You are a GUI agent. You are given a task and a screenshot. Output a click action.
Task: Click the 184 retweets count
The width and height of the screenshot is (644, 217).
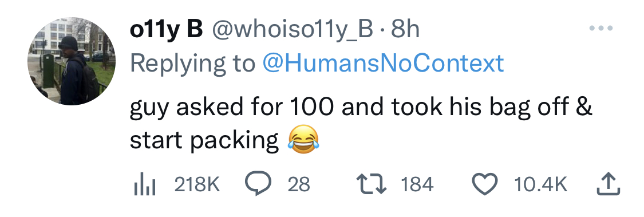(417, 184)
